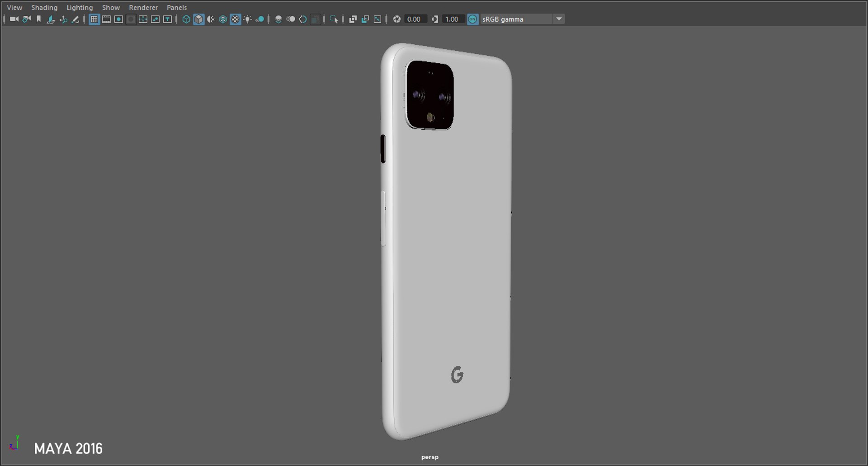Screen dimensions: 868x466
Task: Click the image plane icon
Action: (51, 19)
